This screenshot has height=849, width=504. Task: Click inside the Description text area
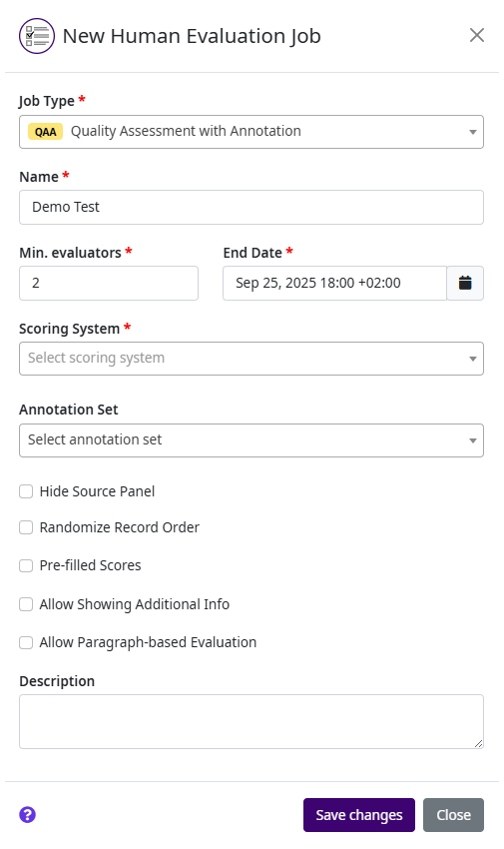click(252, 722)
